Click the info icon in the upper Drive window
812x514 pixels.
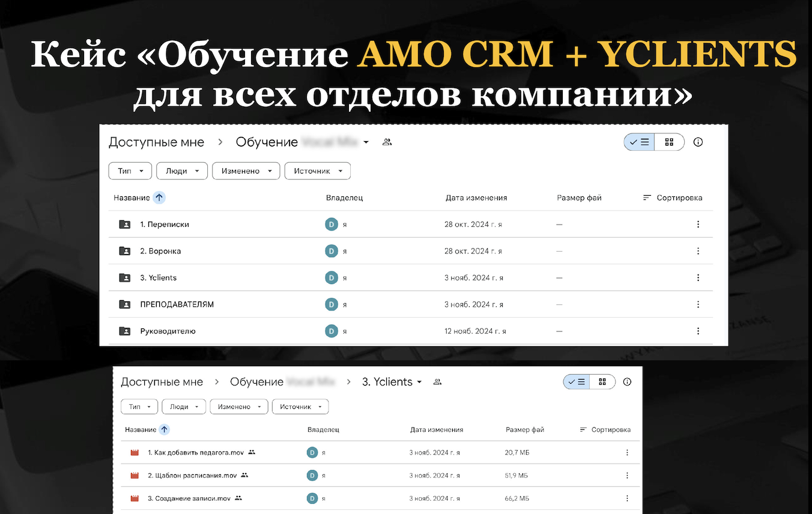698,142
